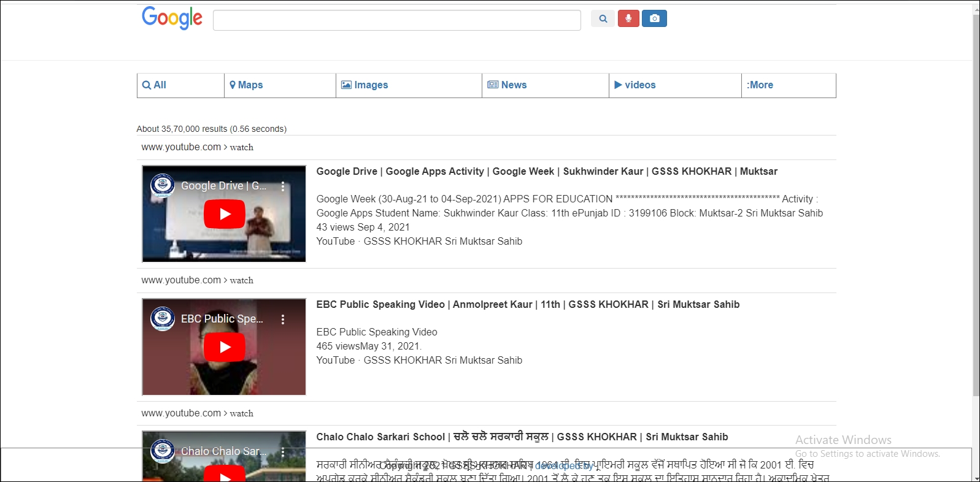Click channel avatar on EBC Public Speaking video
Viewport: 980px width, 482px height.
[163, 318]
